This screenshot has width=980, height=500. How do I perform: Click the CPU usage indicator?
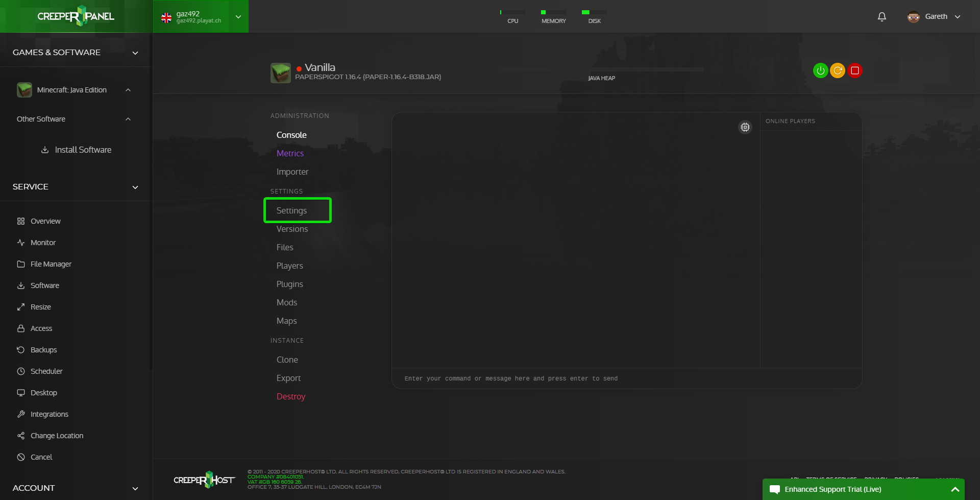[x=513, y=16]
